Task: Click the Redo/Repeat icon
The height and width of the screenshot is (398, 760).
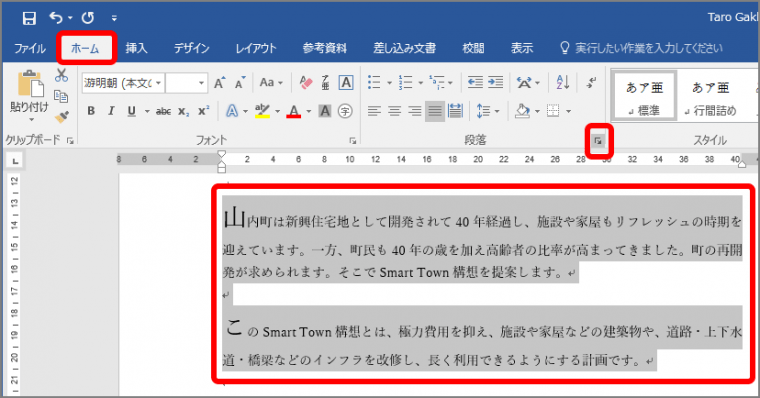Action: pyautogui.click(x=88, y=18)
